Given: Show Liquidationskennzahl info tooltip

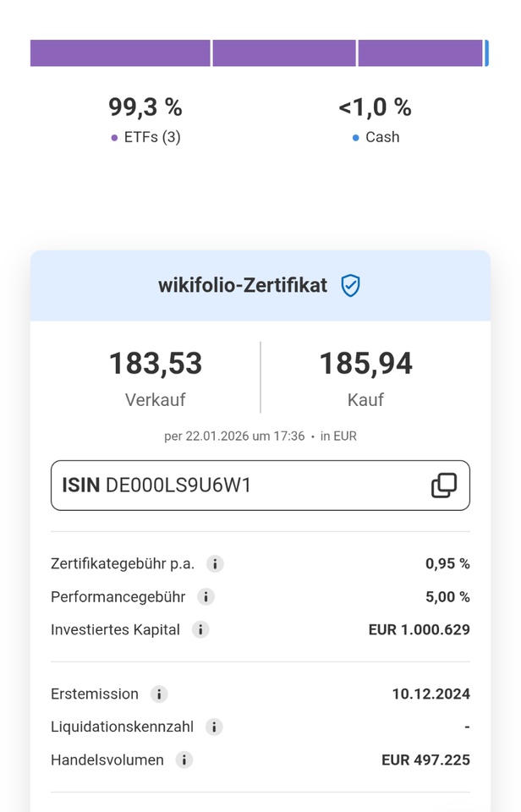Looking at the screenshot, I should coord(214,727).
